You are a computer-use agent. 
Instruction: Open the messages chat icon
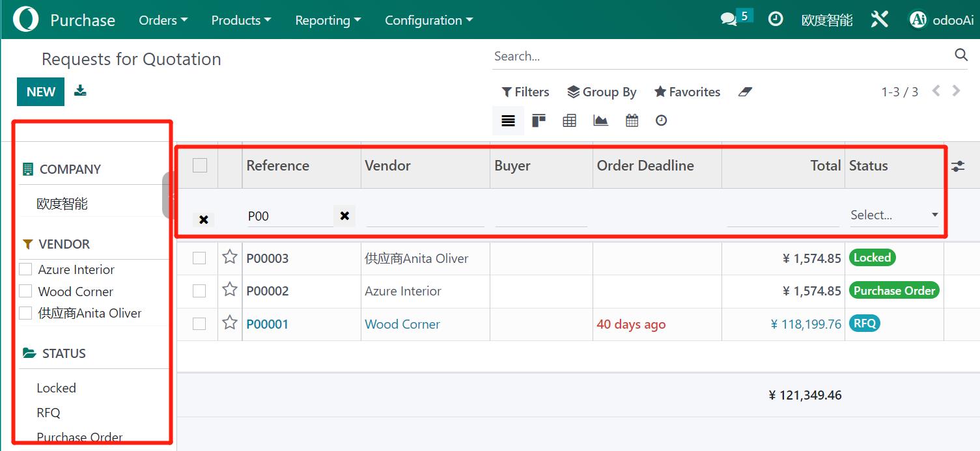coord(729,20)
